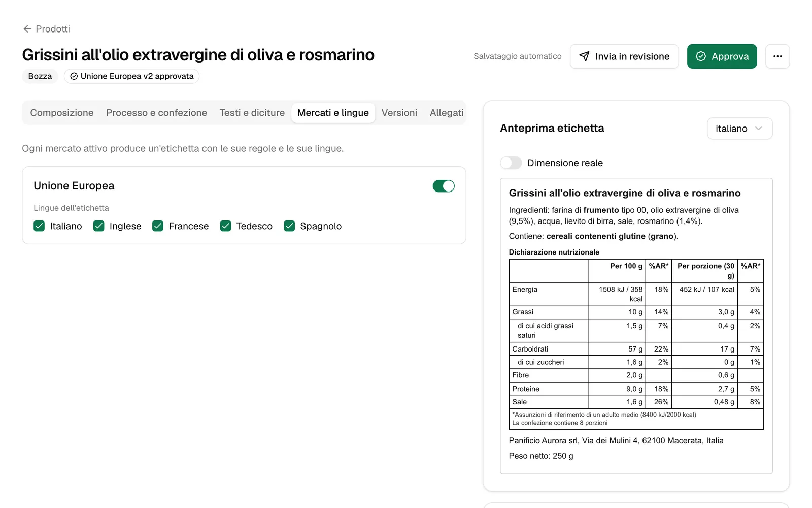Go to the Testi e diciture tab
The height and width of the screenshot is (508, 812).
[252, 113]
